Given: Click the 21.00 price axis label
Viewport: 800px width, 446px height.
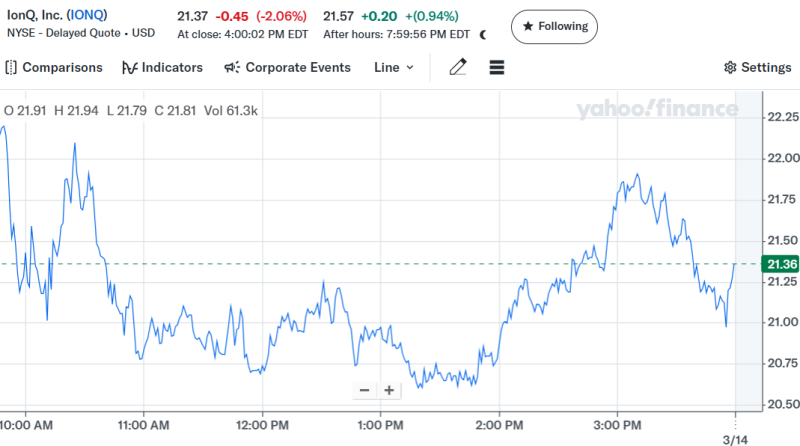Looking at the screenshot, I should click(783, 322).
